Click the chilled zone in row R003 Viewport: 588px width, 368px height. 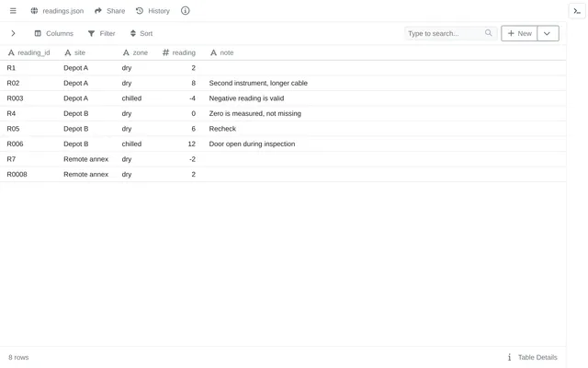click(x=131, y=98)
